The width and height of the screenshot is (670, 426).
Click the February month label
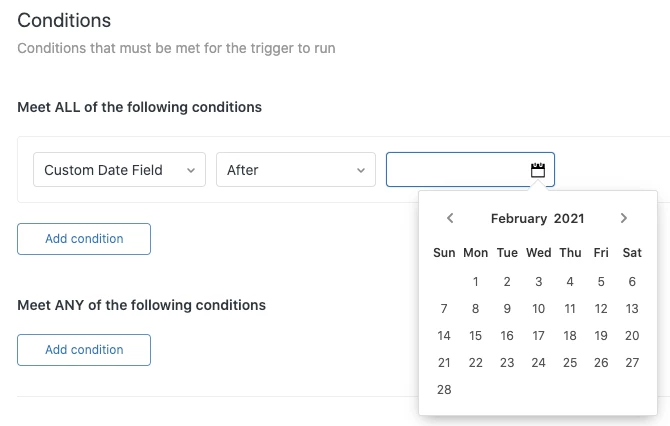pos(518,218)
